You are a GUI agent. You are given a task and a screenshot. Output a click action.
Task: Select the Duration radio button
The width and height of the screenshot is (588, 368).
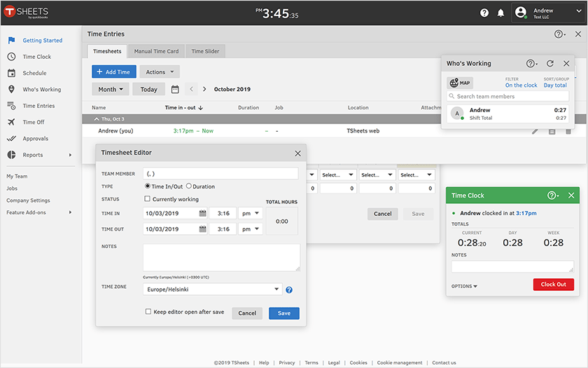(x=188, y=186)
